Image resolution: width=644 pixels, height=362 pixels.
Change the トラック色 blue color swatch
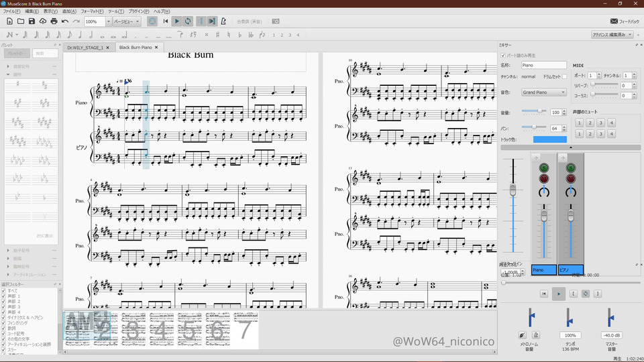point(549,139)
